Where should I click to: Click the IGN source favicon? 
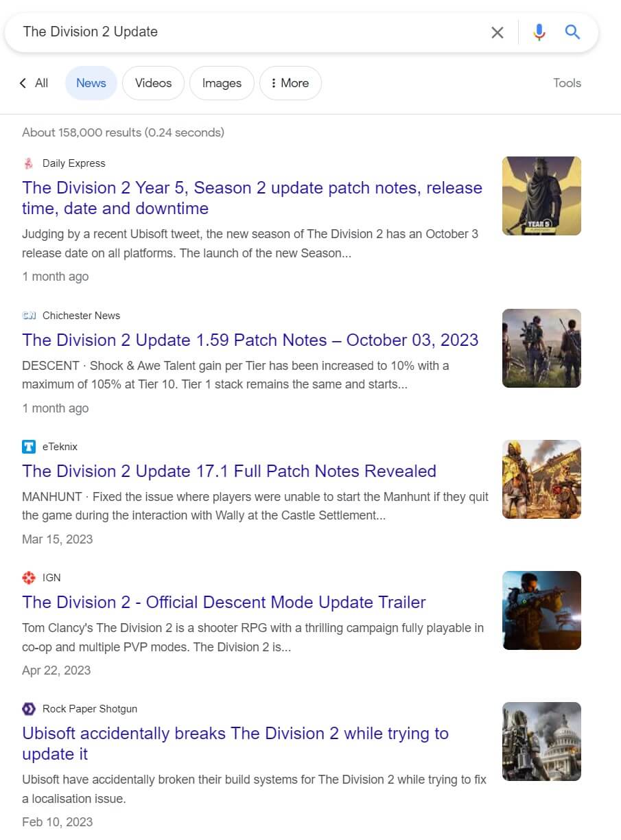[29, 578]
